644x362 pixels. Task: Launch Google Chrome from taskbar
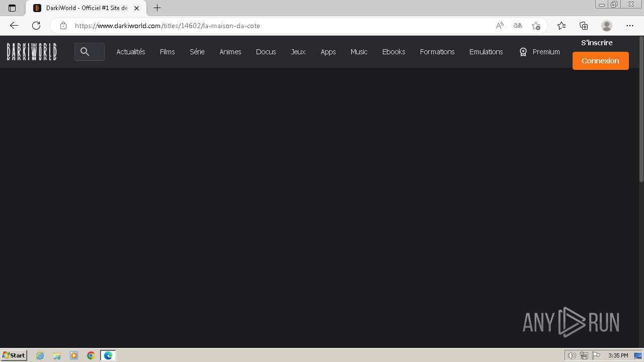pos(91,355)
